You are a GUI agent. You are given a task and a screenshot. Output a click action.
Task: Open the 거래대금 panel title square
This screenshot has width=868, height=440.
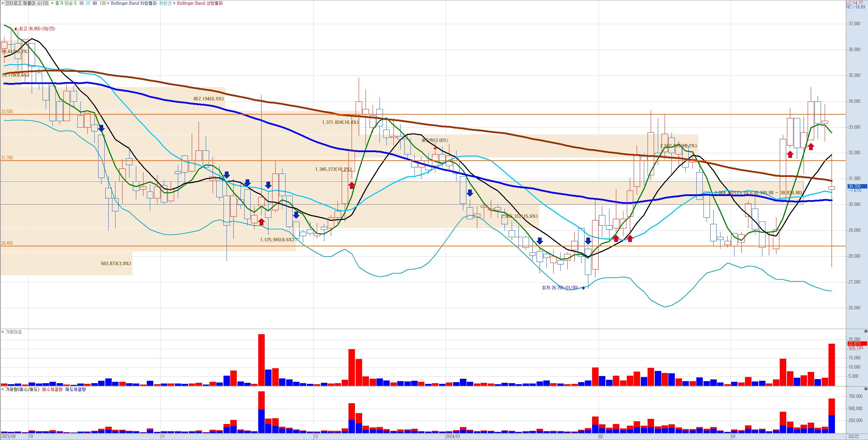click(x=3, y=332)
